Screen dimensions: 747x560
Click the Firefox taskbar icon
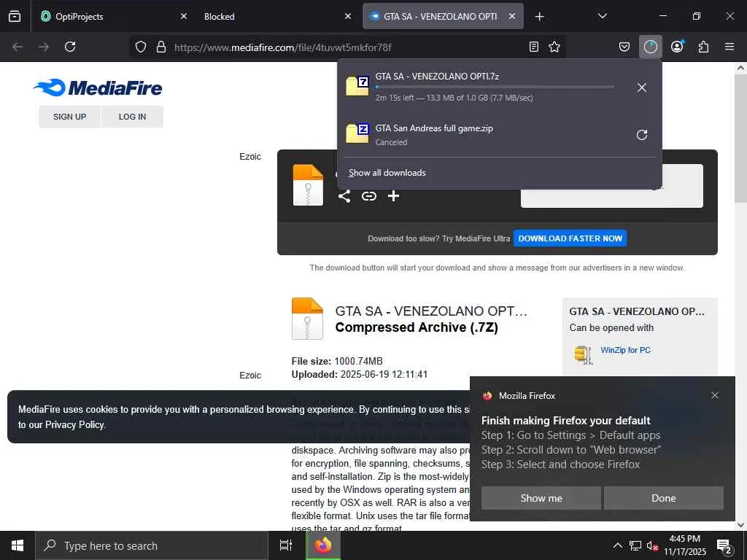[x=323, y=545]
